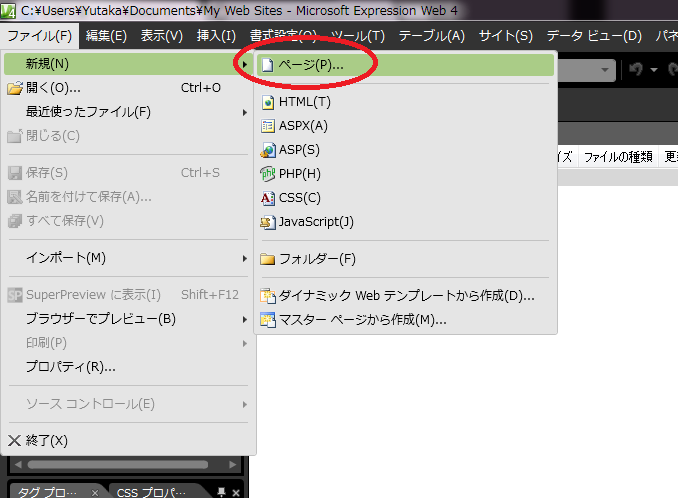Choose HTML(T) in the New submenu
Viewport: 678px width, 498px height.
click(x=405, y=102)
